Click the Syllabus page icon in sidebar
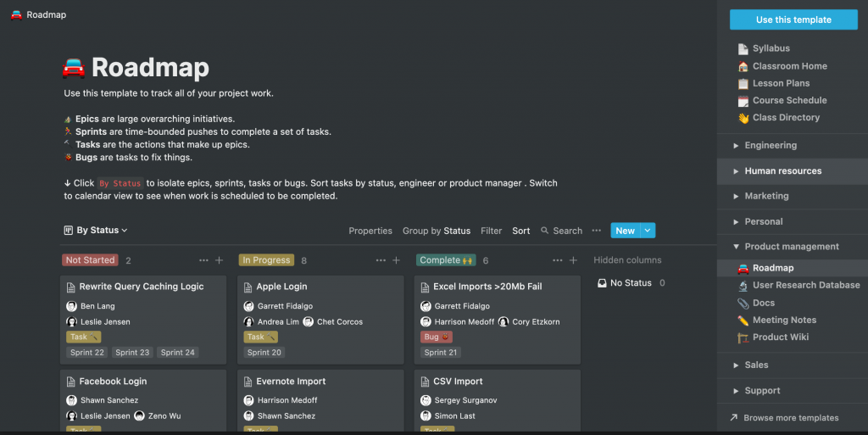The image size is (868, 435). coord(743,48)
